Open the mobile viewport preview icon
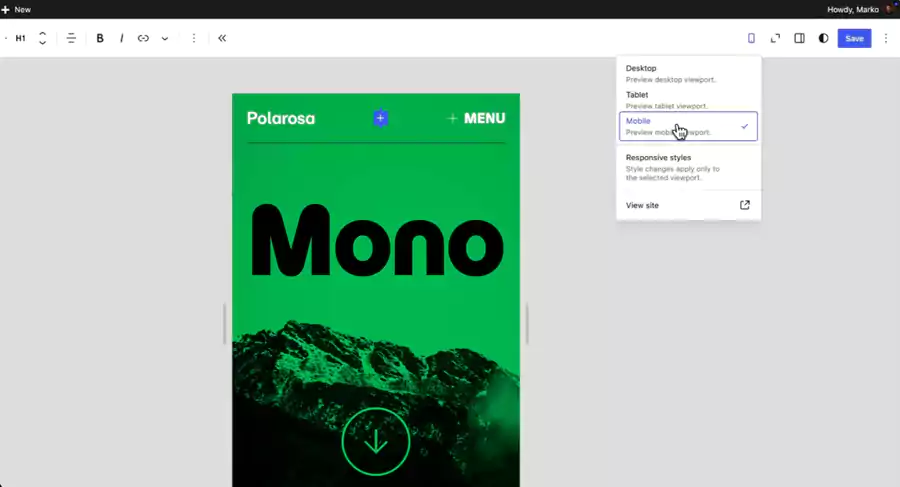Viewport: 900px width, 487px height. (751, 38)
